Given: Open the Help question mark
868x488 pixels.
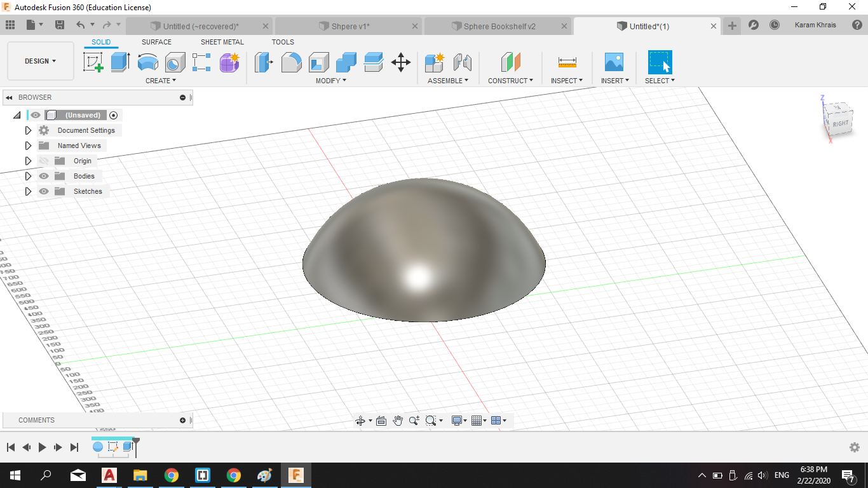Looking at the screenshot, I should point(857,25).
